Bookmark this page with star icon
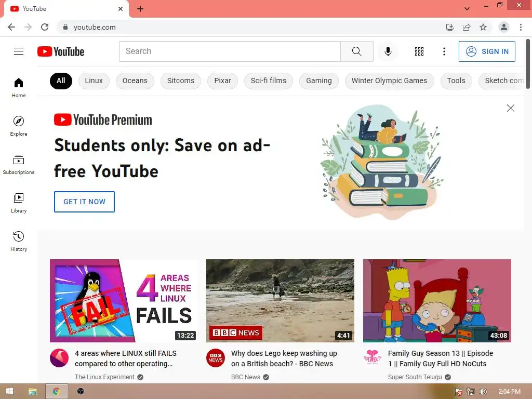Screen dimensions: 532x399 (x=483, y=27)
